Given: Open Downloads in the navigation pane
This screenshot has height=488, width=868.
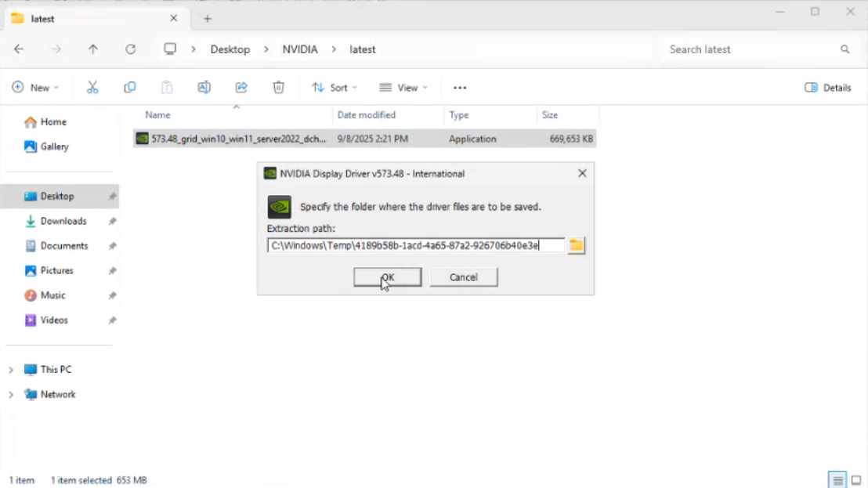Looking at the screenshot, I should click(x=63, y=221).
